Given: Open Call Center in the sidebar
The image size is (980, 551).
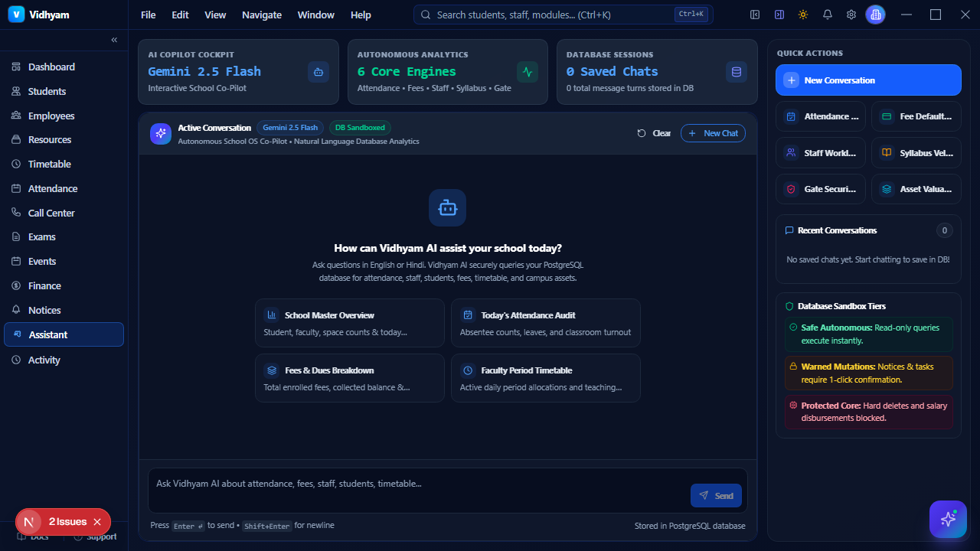Looking at the screenshot, I should [x=64, y=213].
